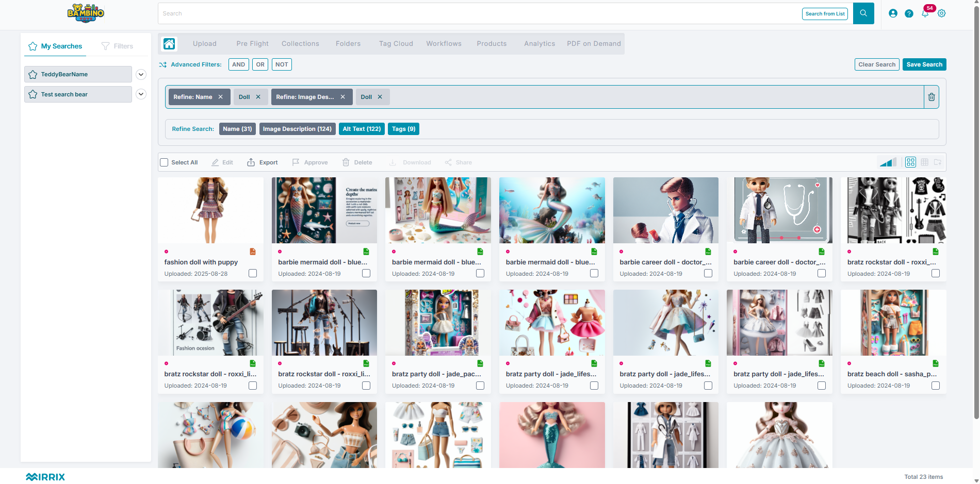This screenshot has width=980, height=484.
Task: Remove the Refine: Name filter chip
Action: 221,97
